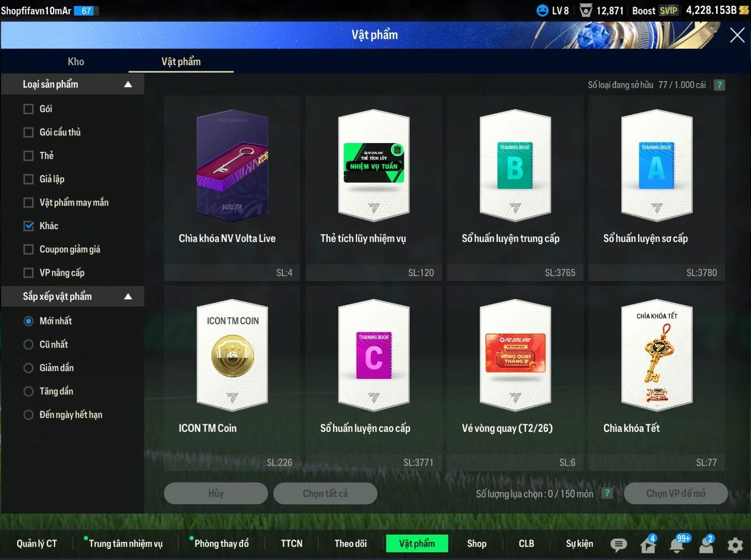Viewport: 751px width, 560px height.
Task: Click the Chọn VP để mở button
Action: (675, 493)
